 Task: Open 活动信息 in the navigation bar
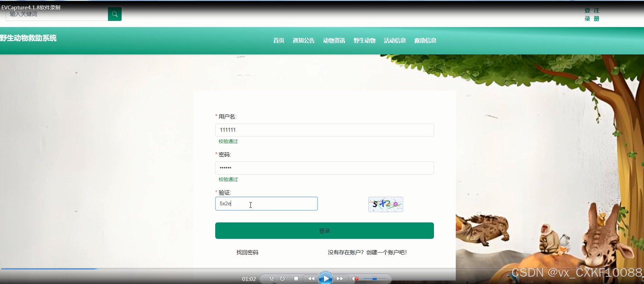tap(395, 40)
